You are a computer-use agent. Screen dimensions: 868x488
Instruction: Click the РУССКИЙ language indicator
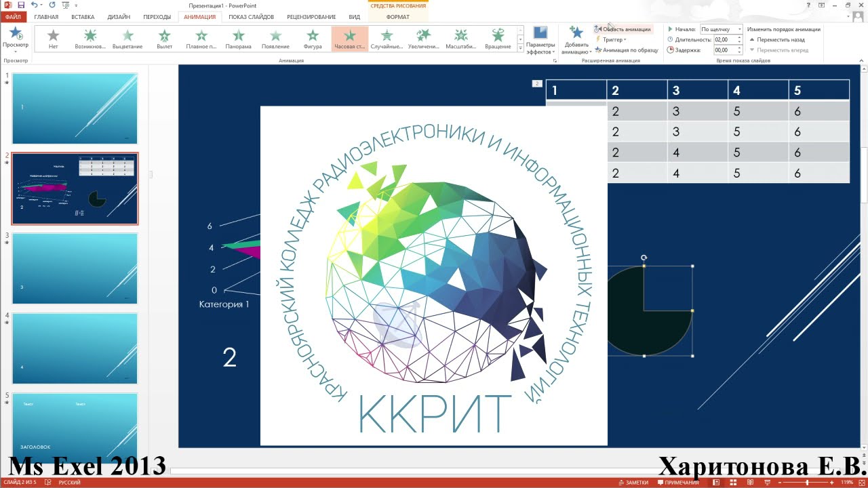pos(70,483)
